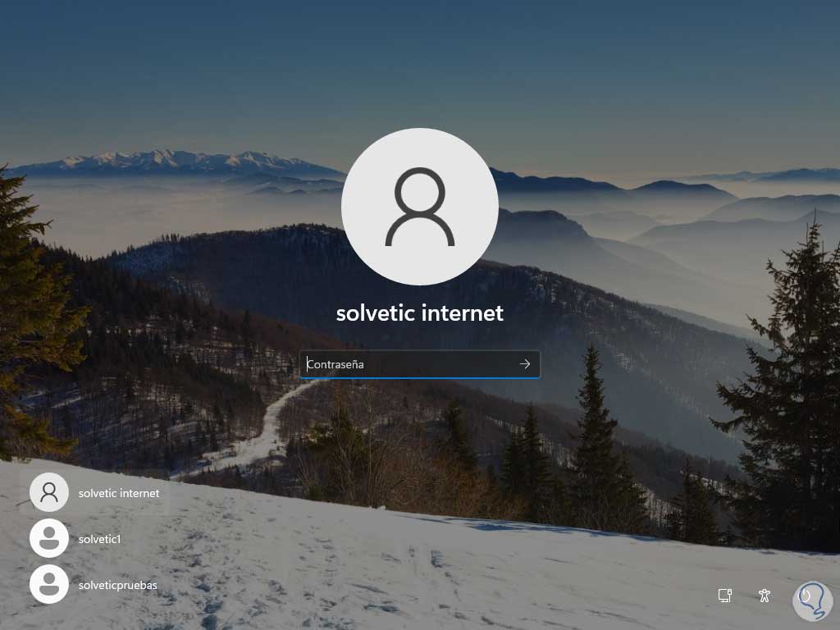
Task: Open the power options button
Action: tap(806, 595)
